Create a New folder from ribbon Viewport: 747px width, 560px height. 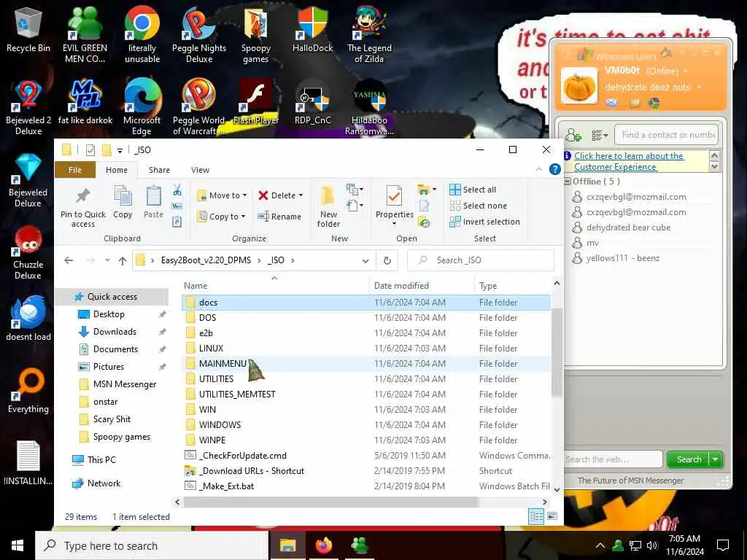point(328,208)
